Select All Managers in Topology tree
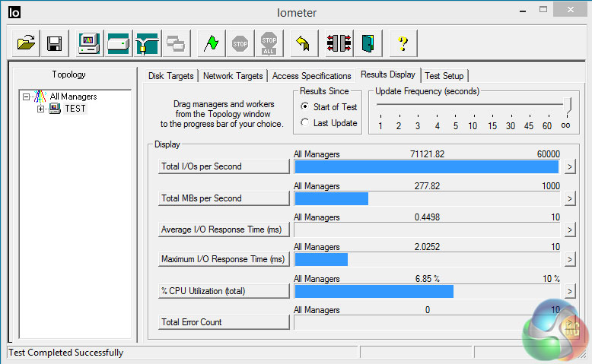This screenshot has height=364, width=592. tap(73, 97)
